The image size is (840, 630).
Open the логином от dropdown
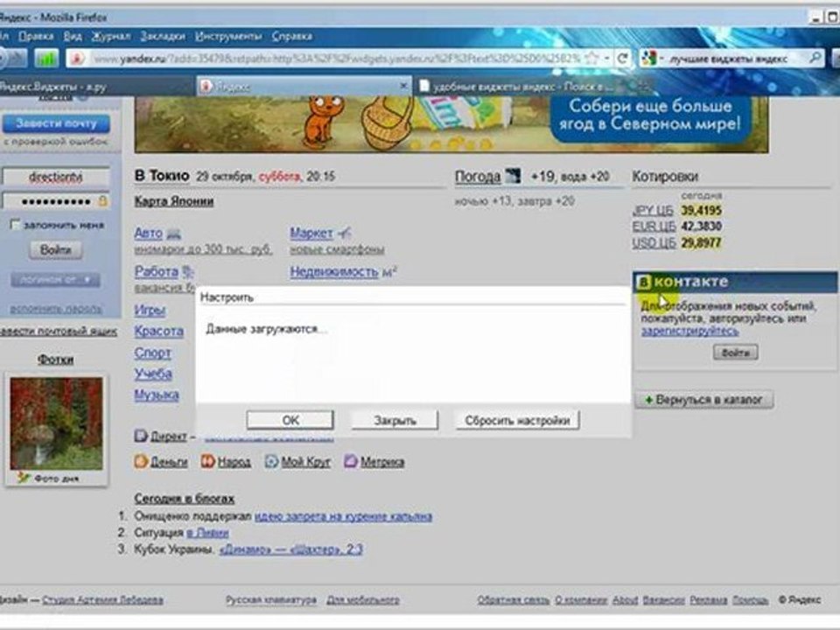(56, 280)
